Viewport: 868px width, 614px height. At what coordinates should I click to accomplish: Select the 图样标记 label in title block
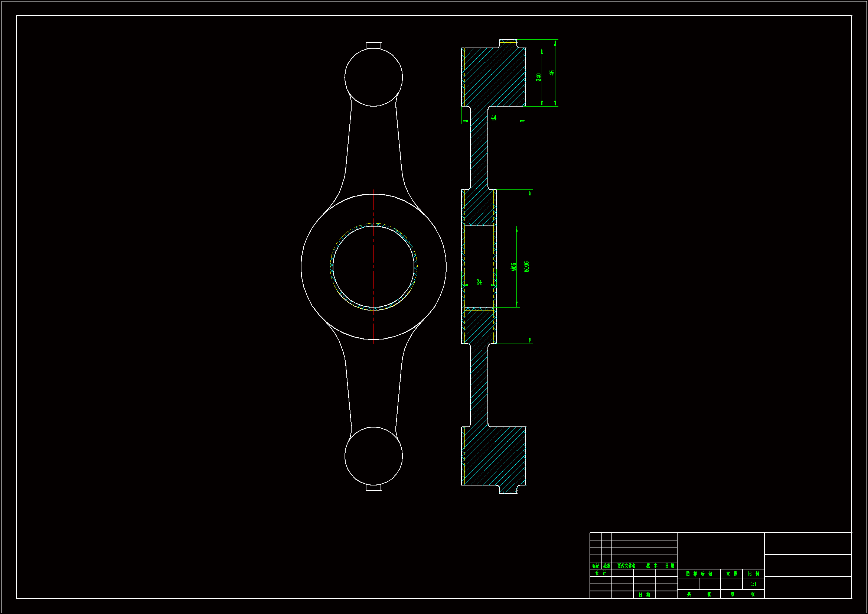(699, 574)
